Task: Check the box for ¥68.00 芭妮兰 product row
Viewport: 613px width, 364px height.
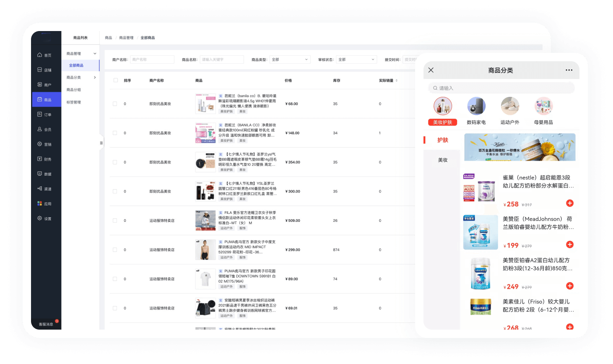Action: [115, 104]
